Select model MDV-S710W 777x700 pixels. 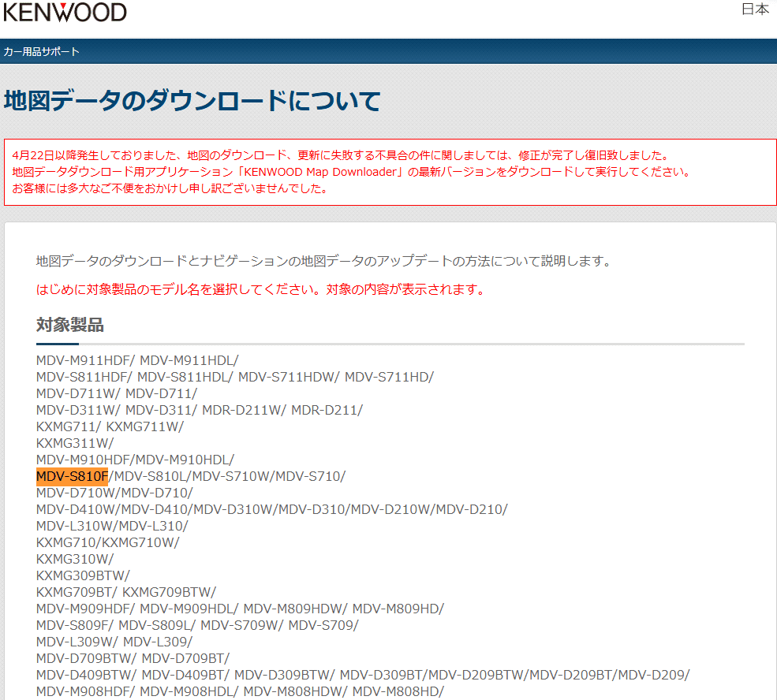231,476
